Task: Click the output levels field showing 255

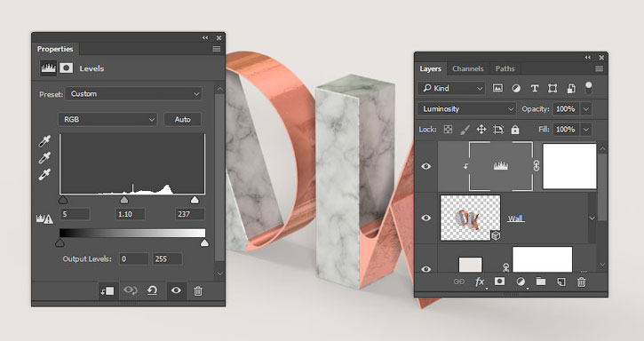Action: pyautogui.click(x=167, y=258)
